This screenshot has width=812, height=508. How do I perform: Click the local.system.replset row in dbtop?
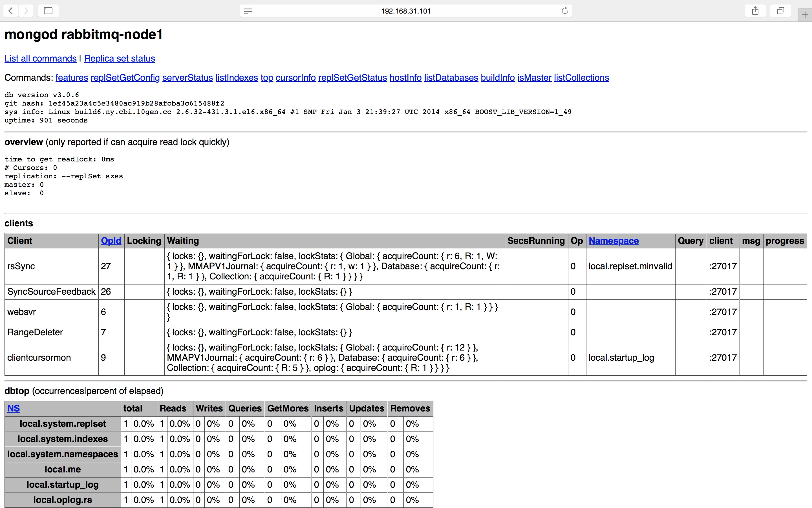pos(219,424)
